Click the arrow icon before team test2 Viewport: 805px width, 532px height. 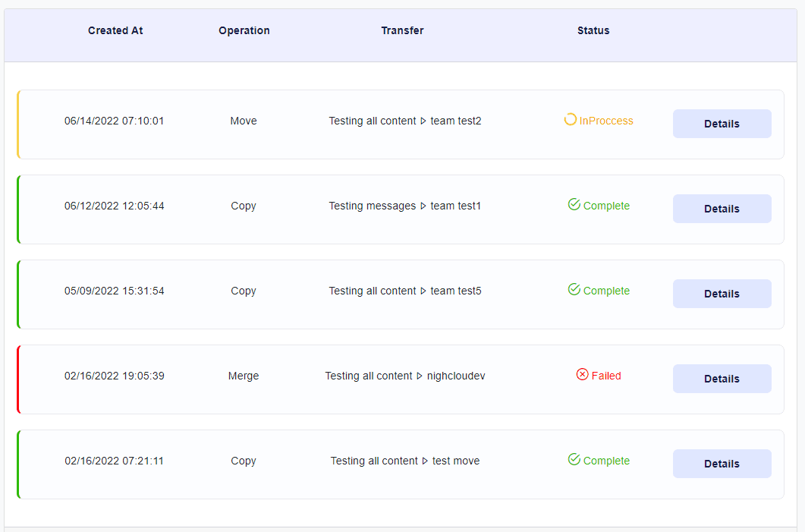tap(423, 121)
